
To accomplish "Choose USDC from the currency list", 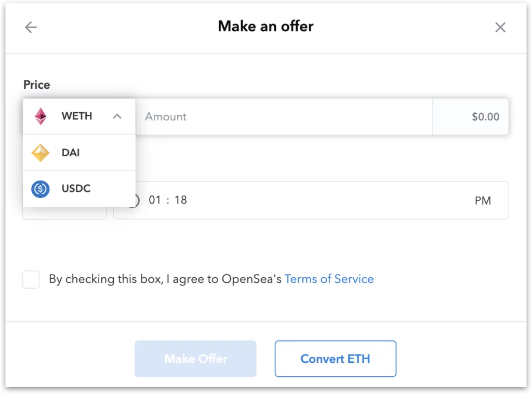I will [x=79, y=189].
